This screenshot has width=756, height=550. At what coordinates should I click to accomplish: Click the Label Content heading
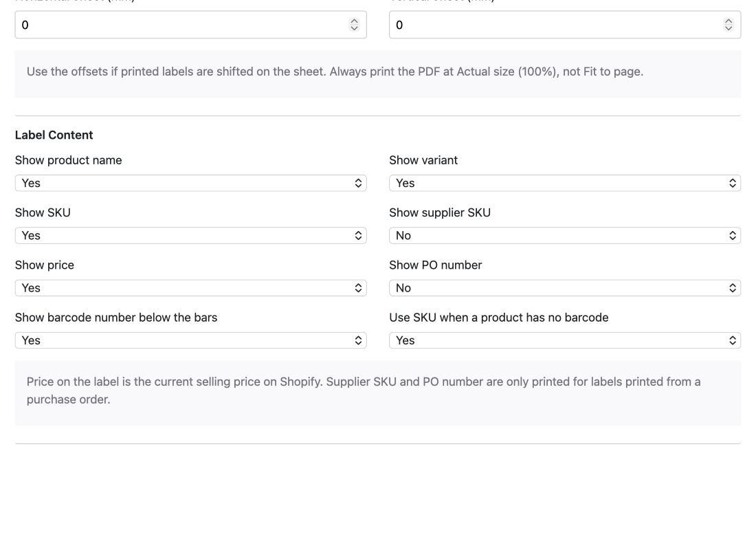pyautogui.click(x=54, y=135)
